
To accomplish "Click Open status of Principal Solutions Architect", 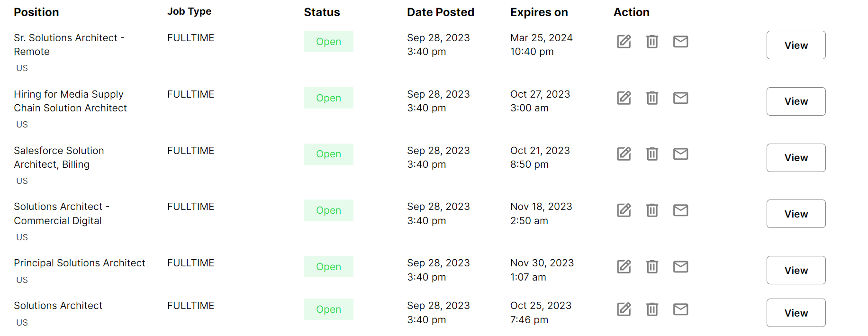I will [328, 267].
